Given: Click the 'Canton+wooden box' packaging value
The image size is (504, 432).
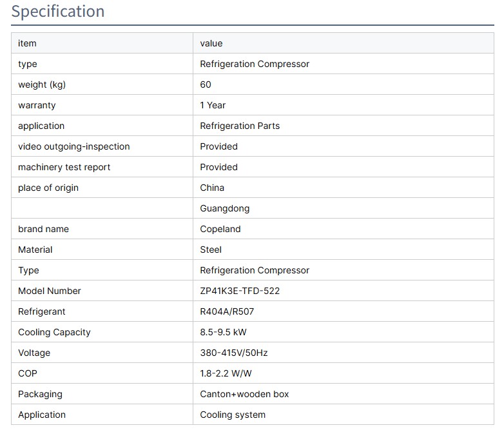Looking at the screenshot, I should click(x=244, y=394).
